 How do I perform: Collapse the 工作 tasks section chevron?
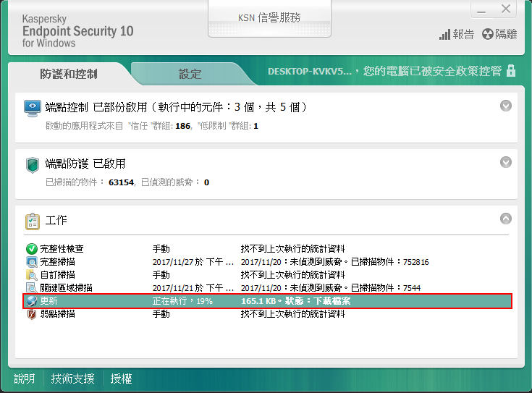[x=505, y=219]
